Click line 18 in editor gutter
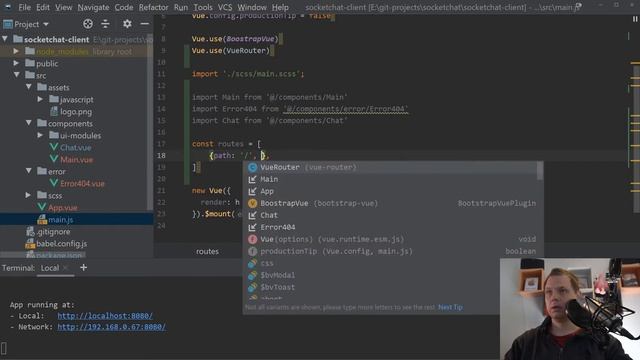 pos(161,156)
